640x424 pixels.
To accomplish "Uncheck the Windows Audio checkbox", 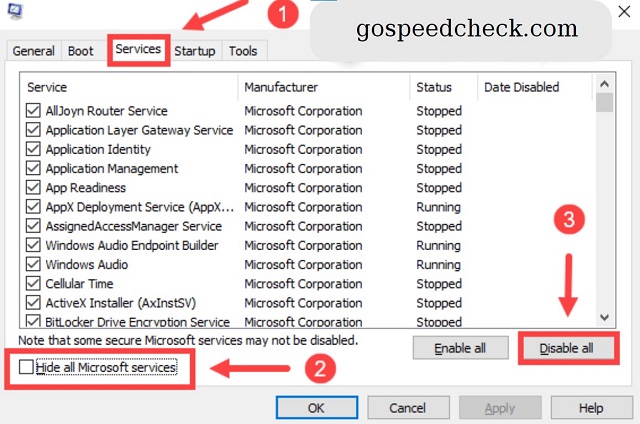I will pos(33,264).
